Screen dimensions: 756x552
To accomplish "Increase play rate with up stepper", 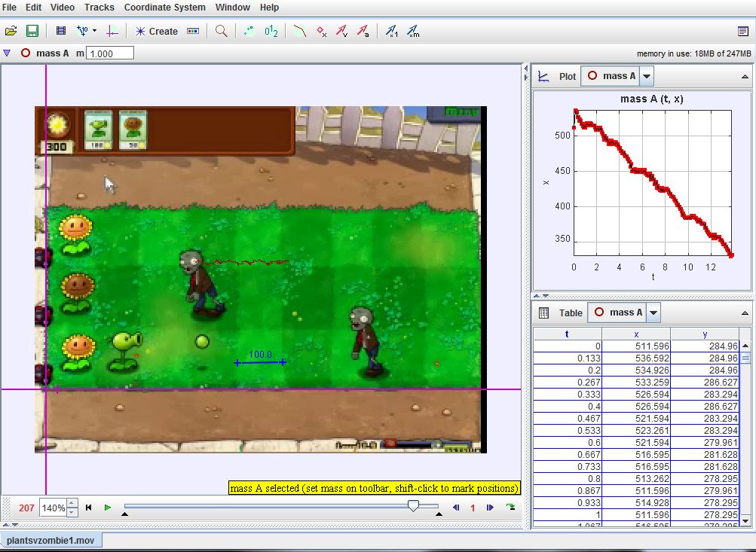I will click(72, 503).
